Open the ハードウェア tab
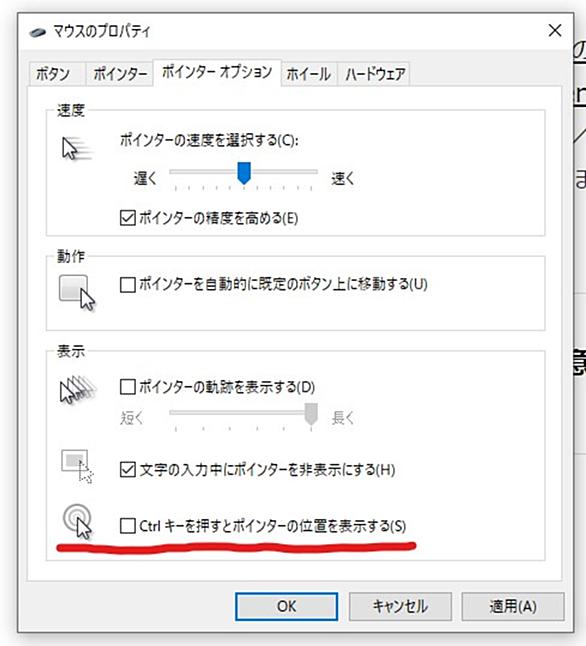 tap(374, 74)
